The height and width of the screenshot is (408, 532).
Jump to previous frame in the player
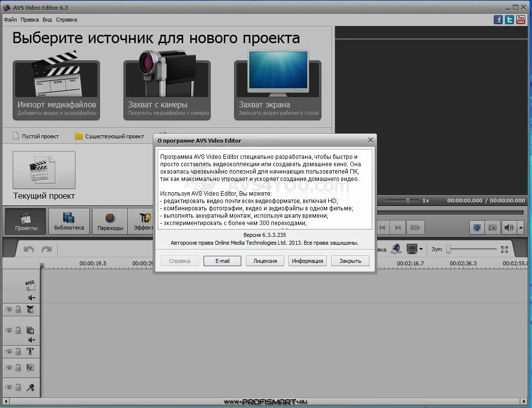click(x=383, y=228)
